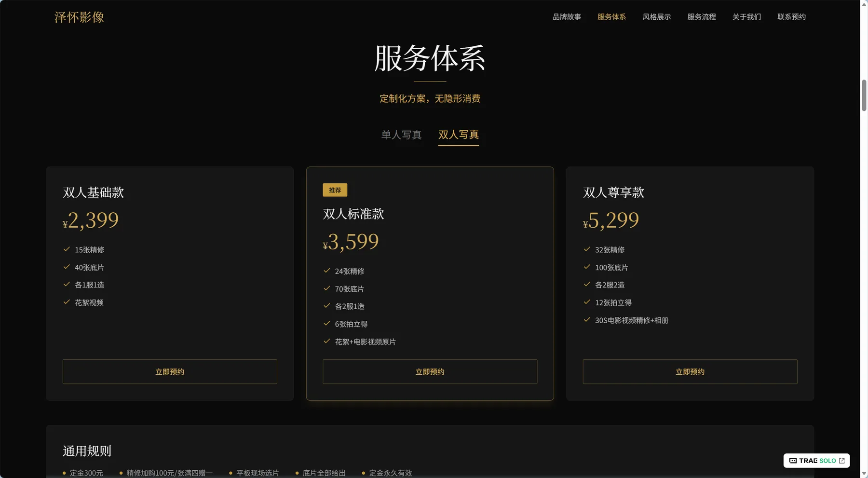Image resolution: width=868 pixels, height=478 pixels.
Task: Click the 推荐 badge on the standard package
Action: click(335, 190)
